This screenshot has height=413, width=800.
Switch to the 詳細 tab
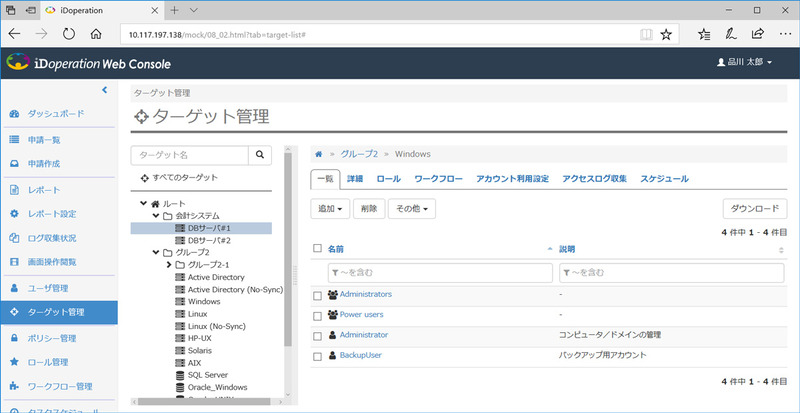[355, 179]
